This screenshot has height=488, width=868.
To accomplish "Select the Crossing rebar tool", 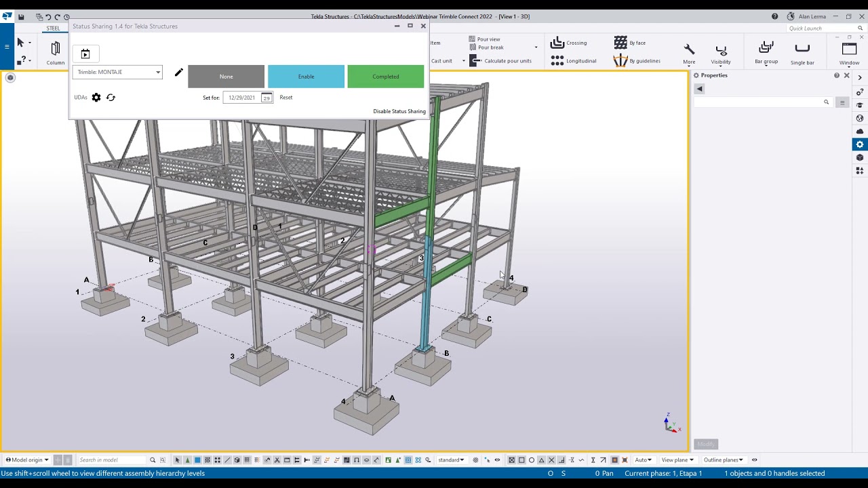I will [569, 43].
